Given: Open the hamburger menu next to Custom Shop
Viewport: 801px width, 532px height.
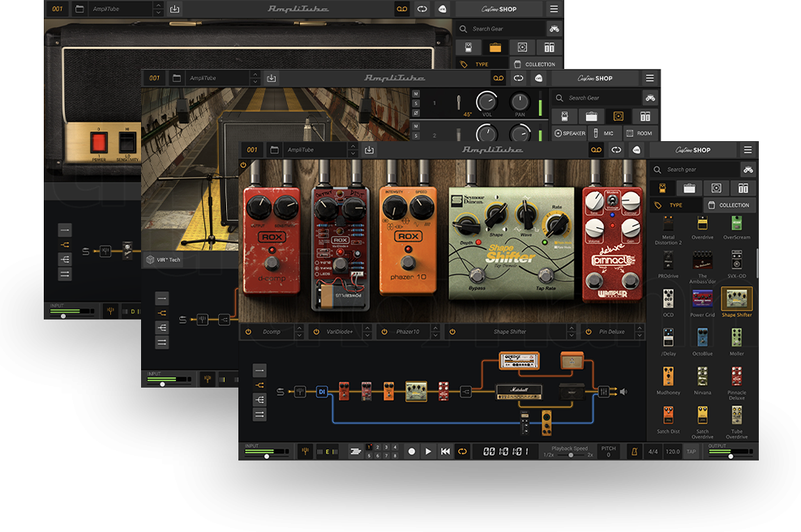Looking at the screenshot, I should tap(747, 150).
